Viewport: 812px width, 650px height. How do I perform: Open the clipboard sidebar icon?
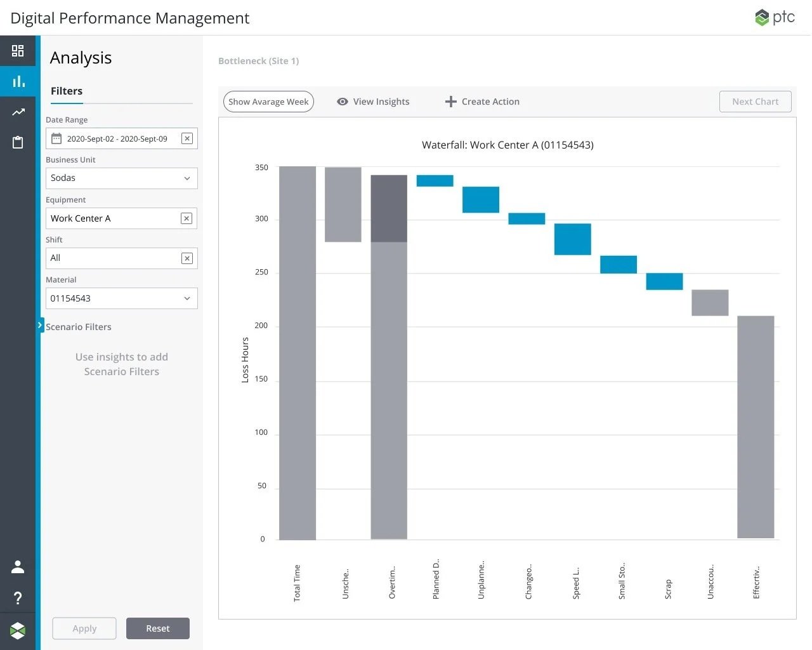coord(18,142)
